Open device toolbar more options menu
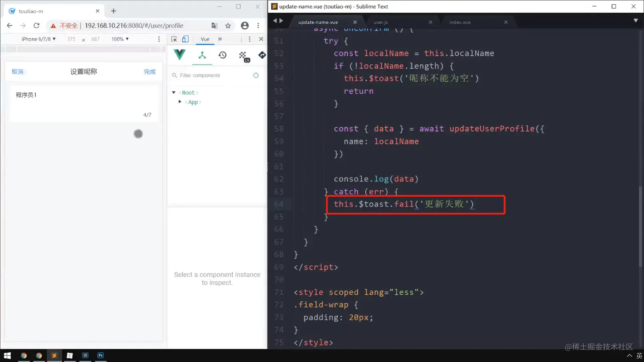Viewport: 644px width, 362px height. tap(159, 39)
